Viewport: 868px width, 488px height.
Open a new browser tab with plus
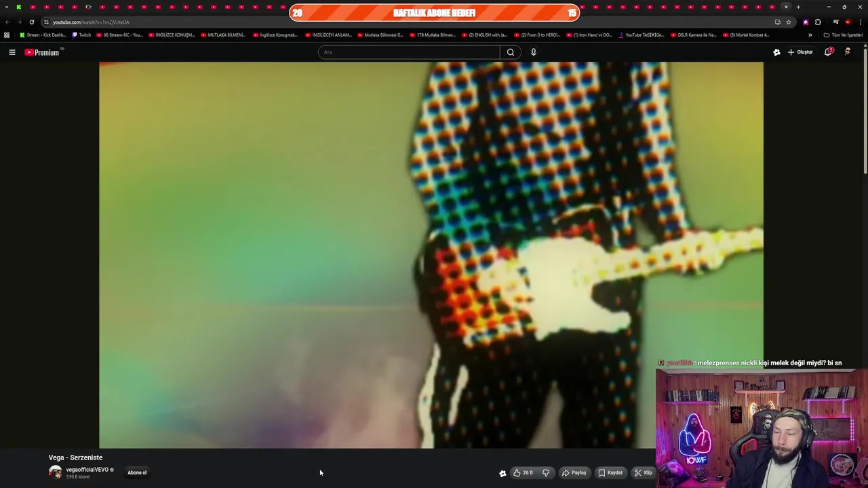[x=798, y=7]
